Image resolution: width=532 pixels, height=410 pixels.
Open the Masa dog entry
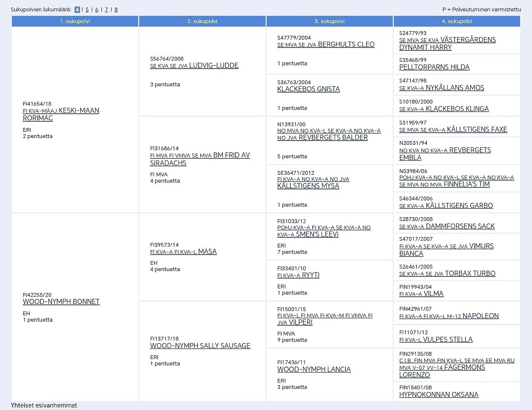183,252
